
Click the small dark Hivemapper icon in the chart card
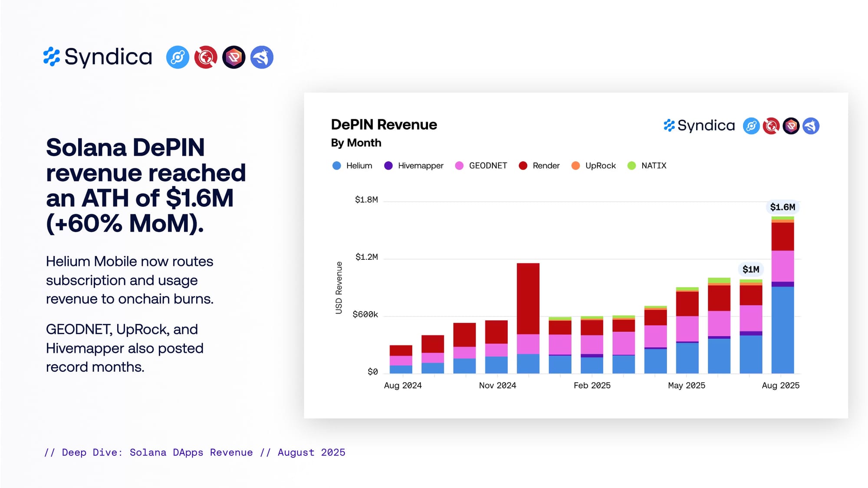791,126
